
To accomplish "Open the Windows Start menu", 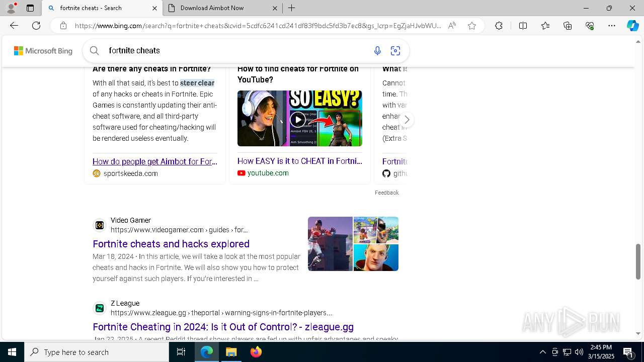I will 12,352.
